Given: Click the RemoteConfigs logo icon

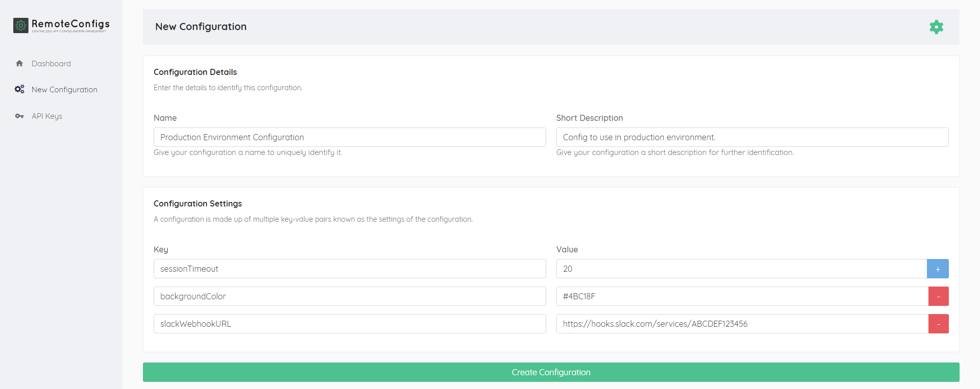Looking at the screenshot, I should pos(21,25).
